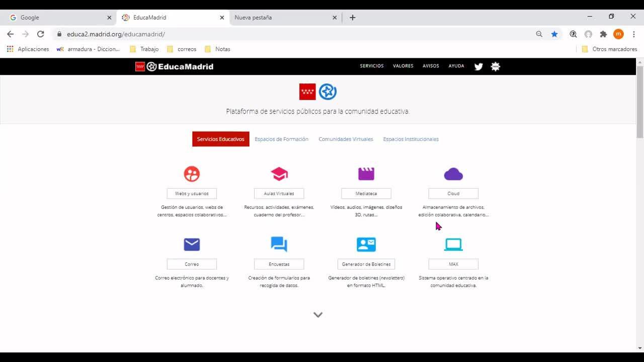This screenshot has width=644, height=362.
Task: Open the MAX laptop icon
Action: coord(453,244)
